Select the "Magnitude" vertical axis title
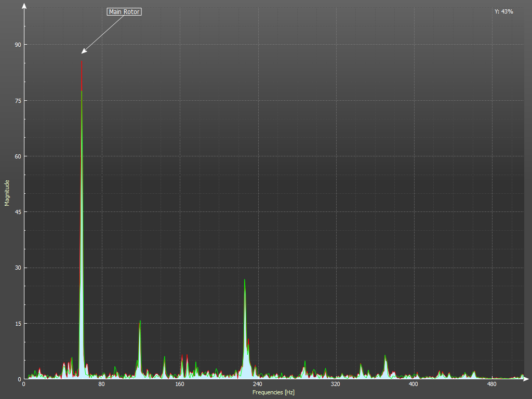Image resolution: width=532 pixels, height=399 pixels. pyautogui.click(x=7, y=193)
